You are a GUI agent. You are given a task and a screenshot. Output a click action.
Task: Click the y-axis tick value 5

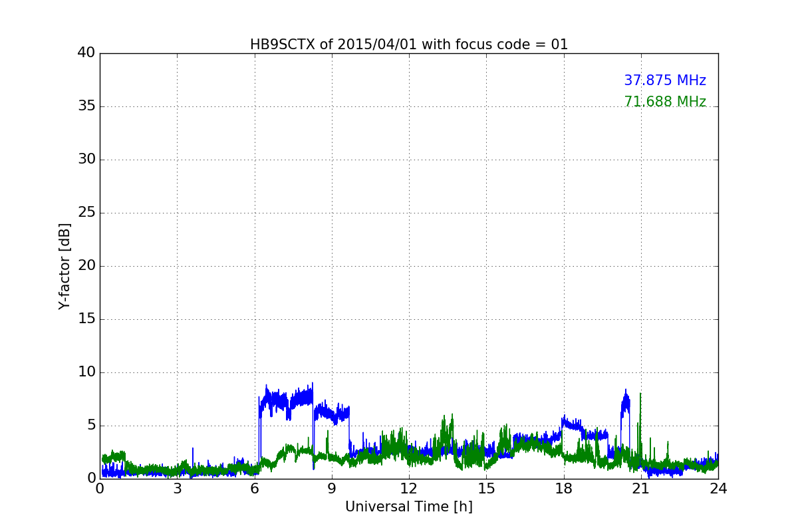pos(91,426)
